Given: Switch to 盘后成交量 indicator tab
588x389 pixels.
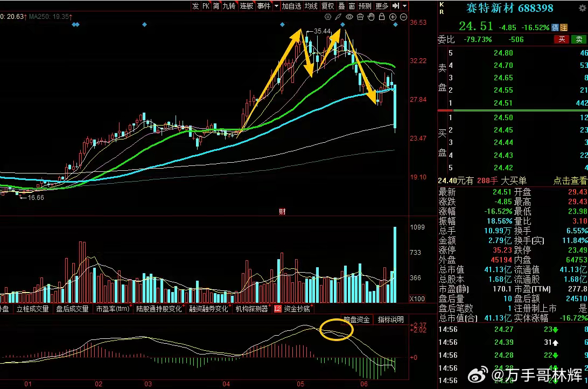Looking at the screenshot, I should (72, 309).
